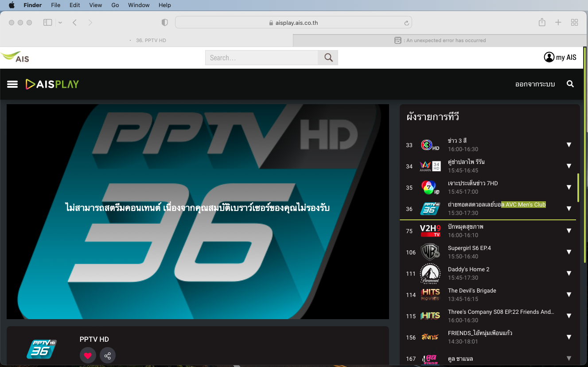Click the Safari sidebar toggle icon
This screenshot has height=367, width=588.
tap(47, 22)
